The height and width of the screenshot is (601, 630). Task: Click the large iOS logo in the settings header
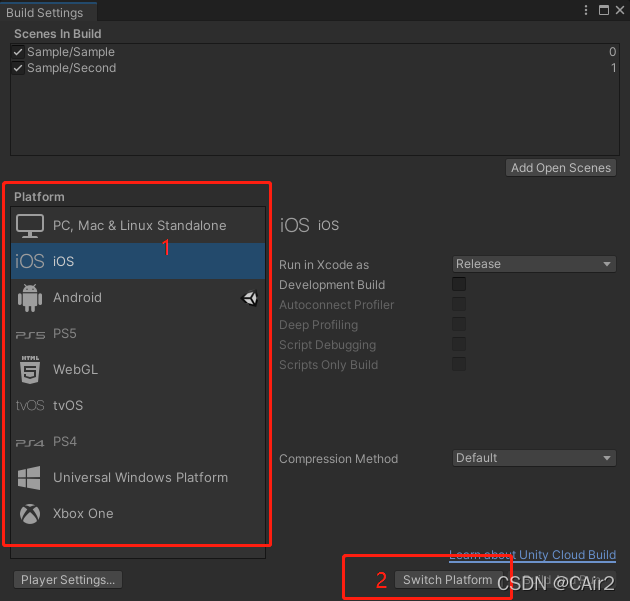[295, 225]
